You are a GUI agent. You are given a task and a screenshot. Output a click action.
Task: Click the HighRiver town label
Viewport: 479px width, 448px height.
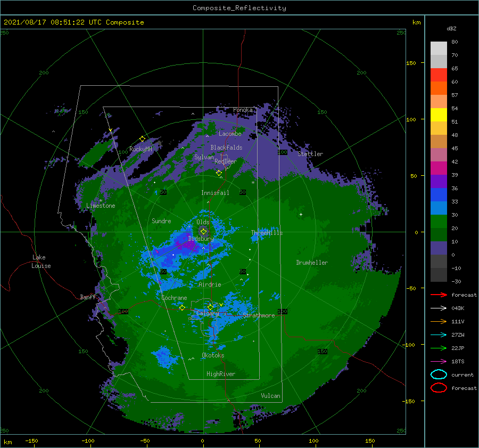(x=220, y=374)
